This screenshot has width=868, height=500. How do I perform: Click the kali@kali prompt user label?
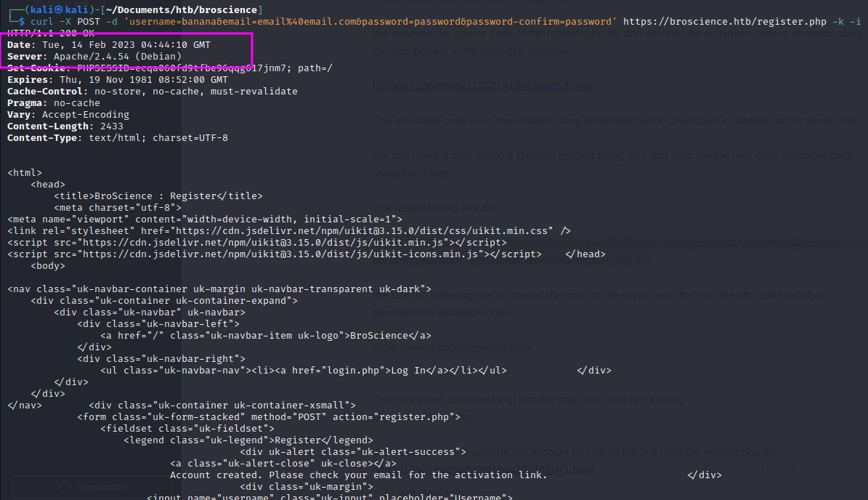[x=60, y=10]
